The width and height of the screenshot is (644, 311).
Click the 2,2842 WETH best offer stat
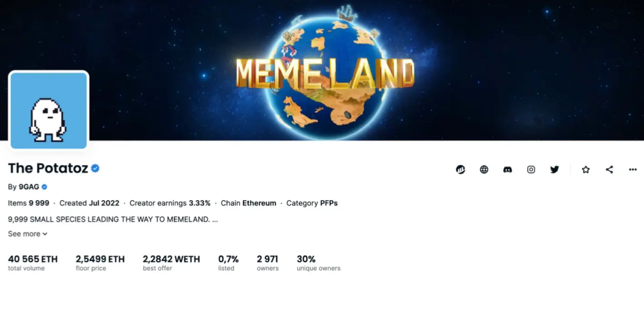pyautogui.click(x=171, y=263)
